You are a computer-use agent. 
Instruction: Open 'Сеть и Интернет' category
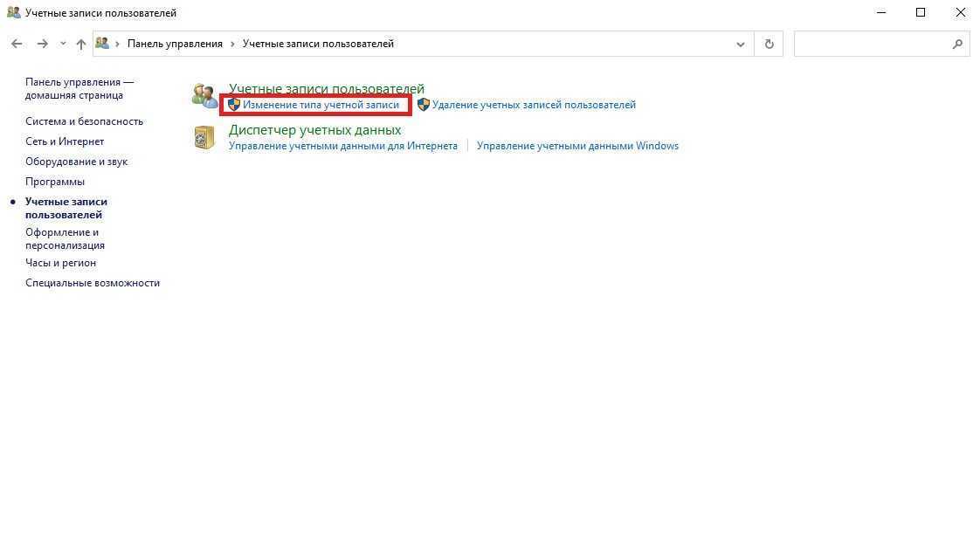pos(65,141)
